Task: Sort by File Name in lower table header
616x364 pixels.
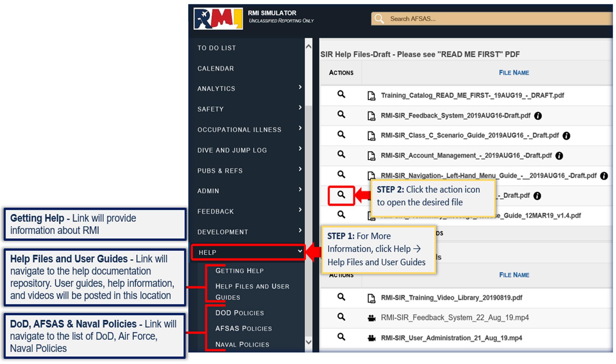Action: [514, 275]
